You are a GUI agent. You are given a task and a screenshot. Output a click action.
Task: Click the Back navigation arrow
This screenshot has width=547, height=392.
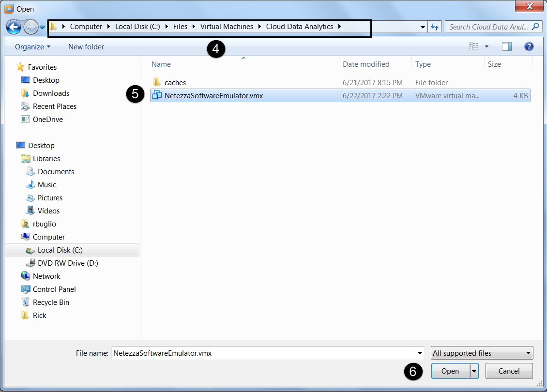[14, 27]
